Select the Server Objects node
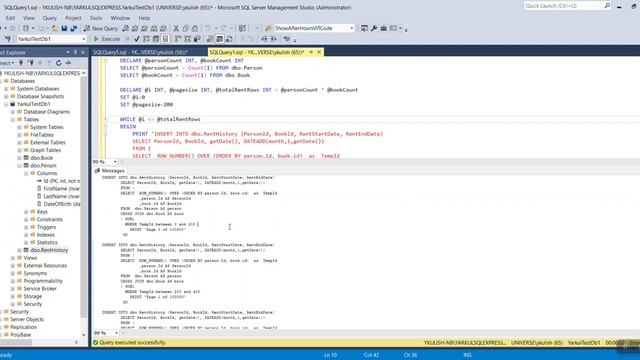640x360 pixels. coord(27,319)
